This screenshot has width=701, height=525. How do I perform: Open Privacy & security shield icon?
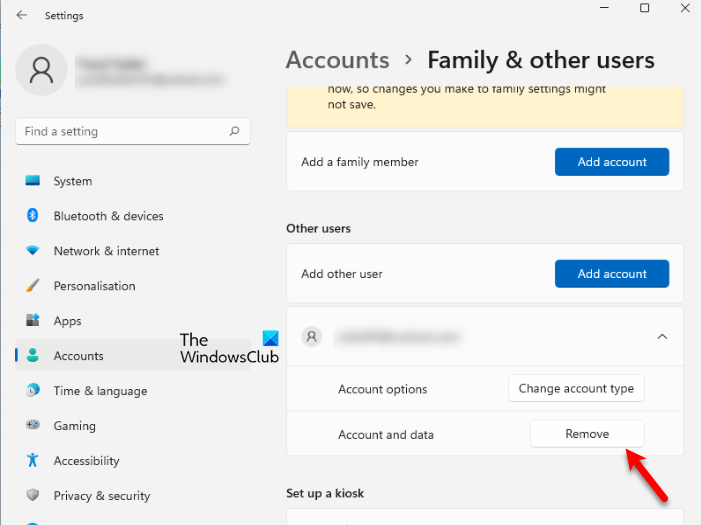[x=33, y=496]
